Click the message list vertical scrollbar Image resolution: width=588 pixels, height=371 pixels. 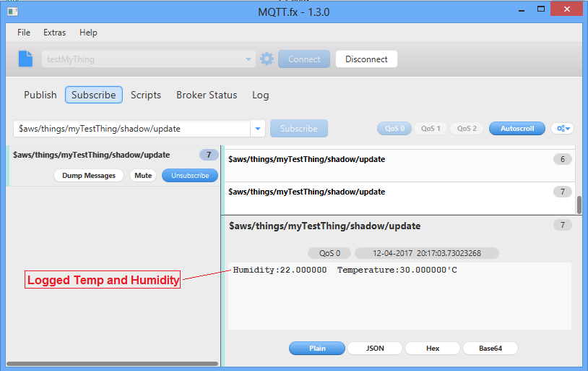(579, 204)
